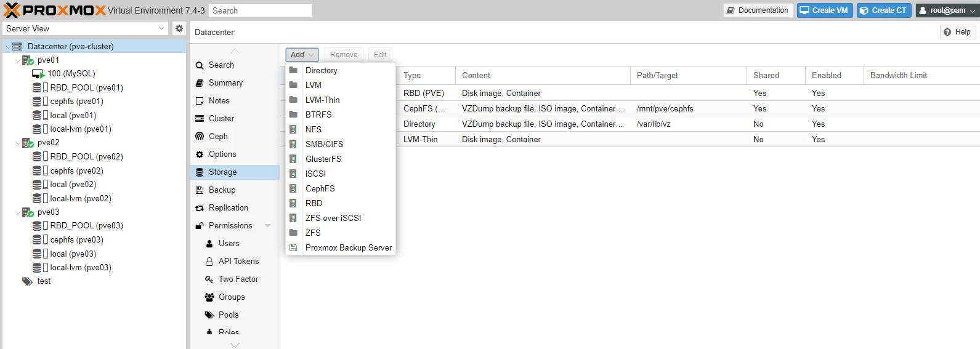Select the iSCSI storage icon
This screenshot has height=349, width=980.
(x=293, y=174)
